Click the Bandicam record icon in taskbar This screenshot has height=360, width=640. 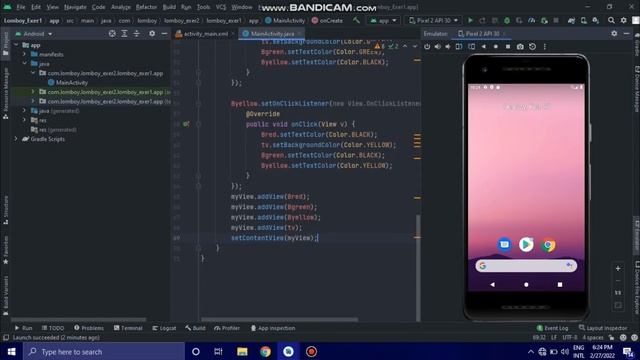pos(311,351)
